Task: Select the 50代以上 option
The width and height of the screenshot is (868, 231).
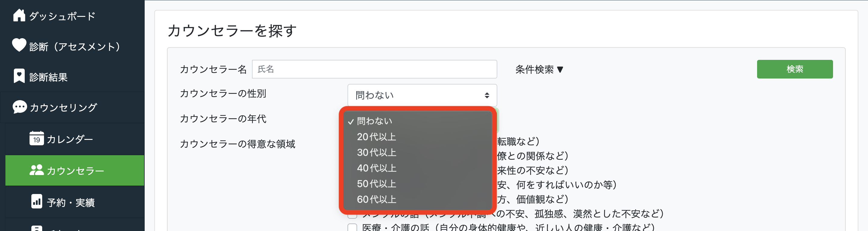Action: [418, 183]
